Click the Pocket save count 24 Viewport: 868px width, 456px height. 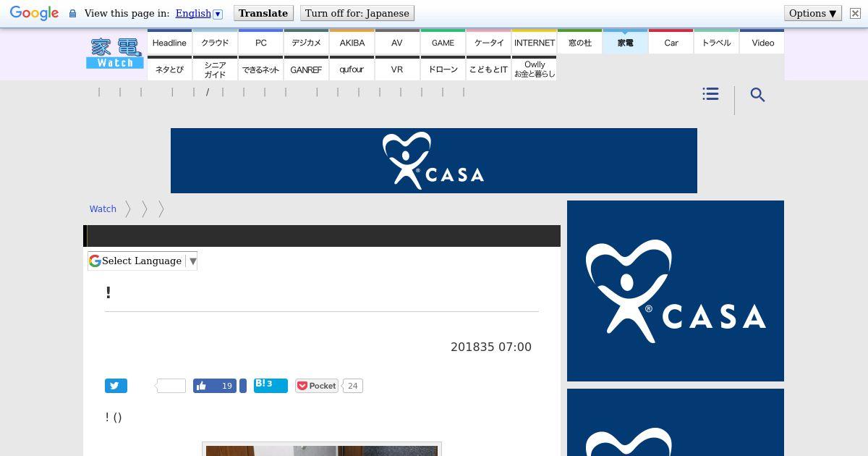(x=352, y=386)
